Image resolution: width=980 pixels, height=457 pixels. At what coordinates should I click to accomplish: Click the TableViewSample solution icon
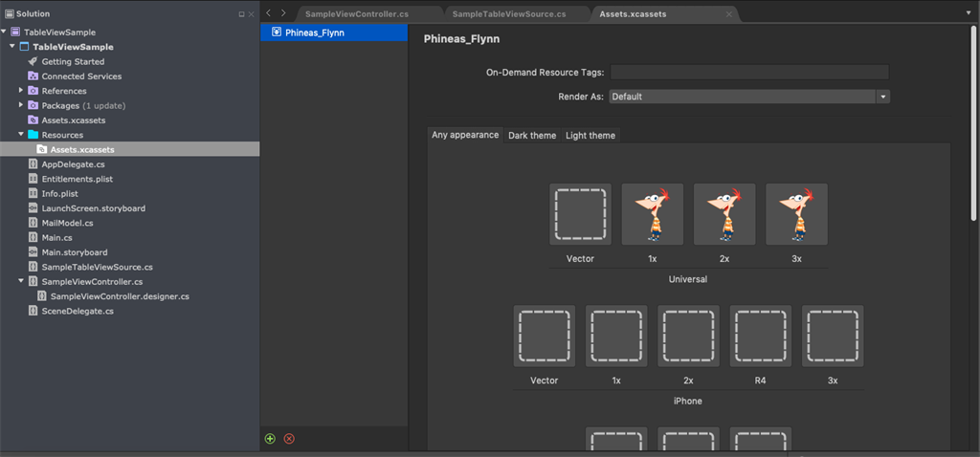click(15, 32)
